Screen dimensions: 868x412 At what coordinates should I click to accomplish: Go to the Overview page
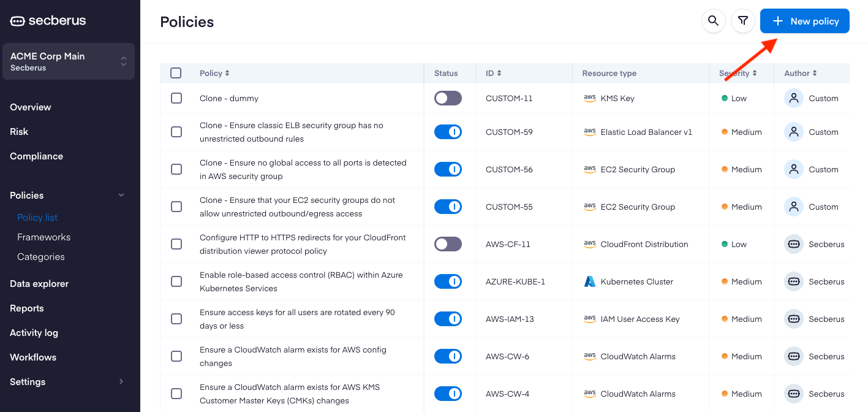pyautogui.click(x=31, y=107)
